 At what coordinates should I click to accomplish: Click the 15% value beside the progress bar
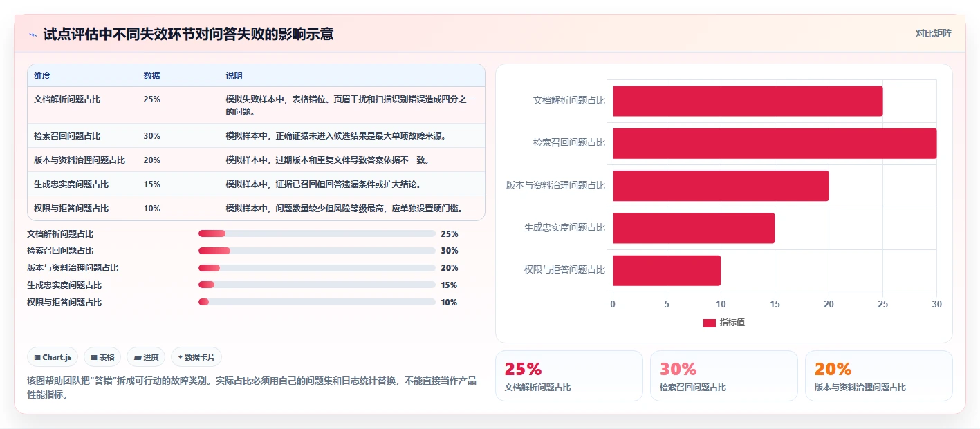click(x=450, y=285)
